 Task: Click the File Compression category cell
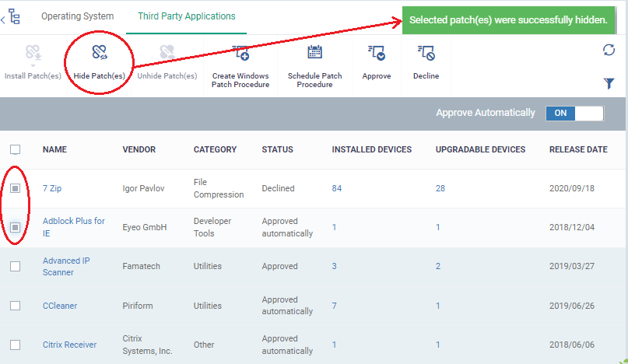click(x=219, y=188)
